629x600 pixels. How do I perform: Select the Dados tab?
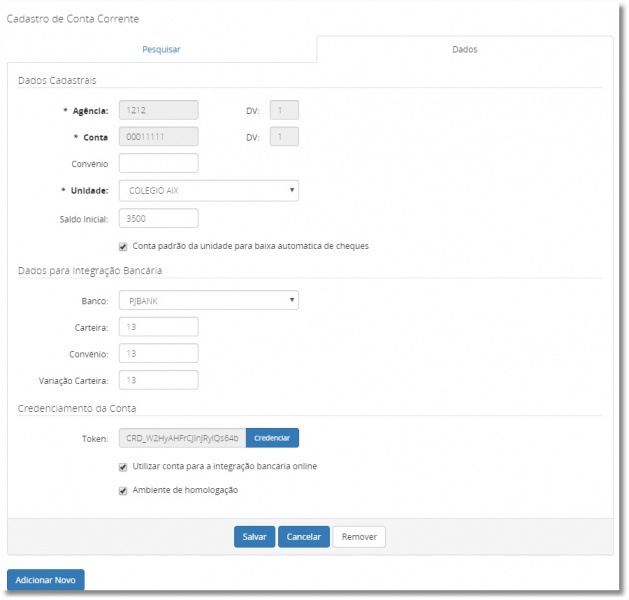(x=464, y=49)
